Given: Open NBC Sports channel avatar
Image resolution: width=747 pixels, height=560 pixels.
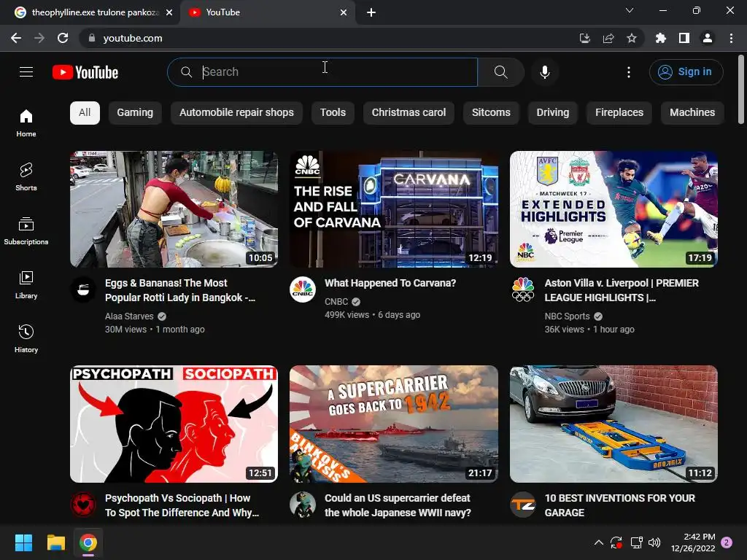Looking at the screenshot, I should click(x=522, y=289).
